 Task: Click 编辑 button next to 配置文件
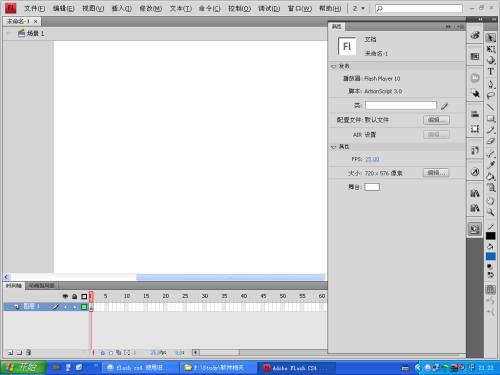coord(436,120)
